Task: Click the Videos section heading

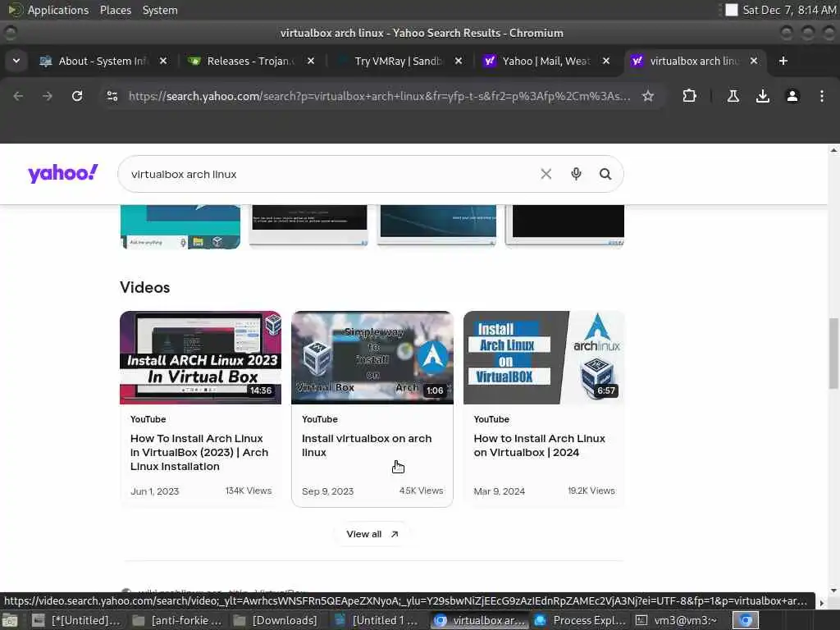Action: [x=144, y=287]
